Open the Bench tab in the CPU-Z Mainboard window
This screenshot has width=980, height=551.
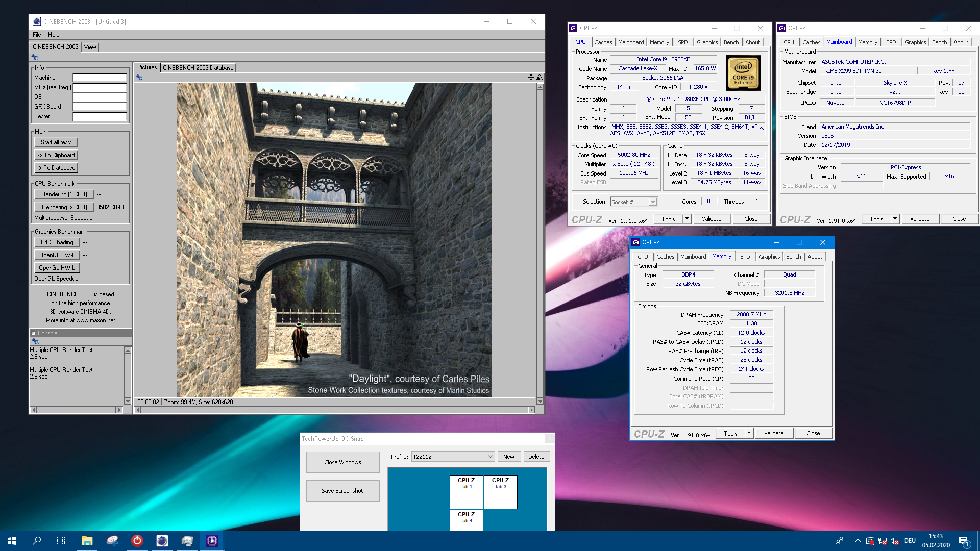point(939,42)
